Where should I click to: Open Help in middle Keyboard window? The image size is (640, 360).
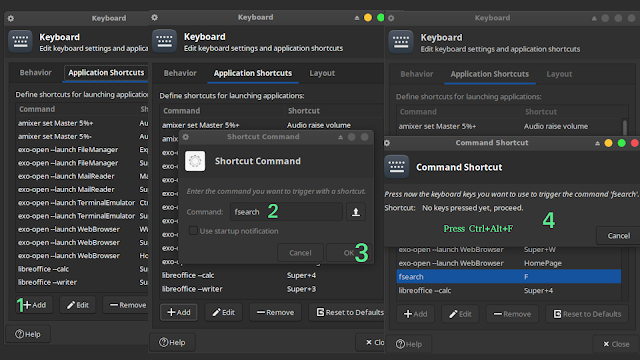coord(172,342)
